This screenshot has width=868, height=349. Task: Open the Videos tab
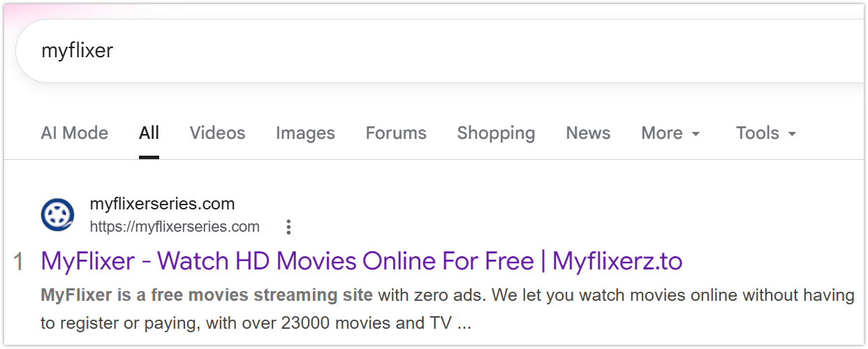click(x=217, y=133)
